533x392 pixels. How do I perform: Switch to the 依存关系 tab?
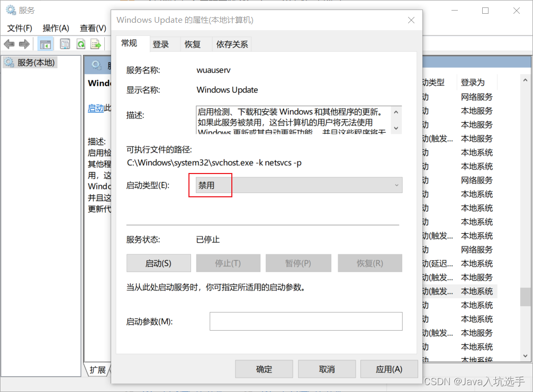(x=232, y=44)
